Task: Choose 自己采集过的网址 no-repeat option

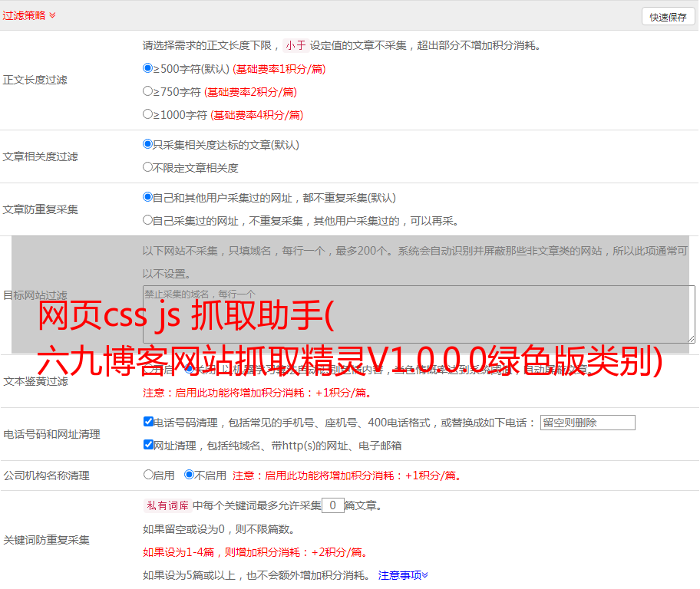Action: [148, 220]
